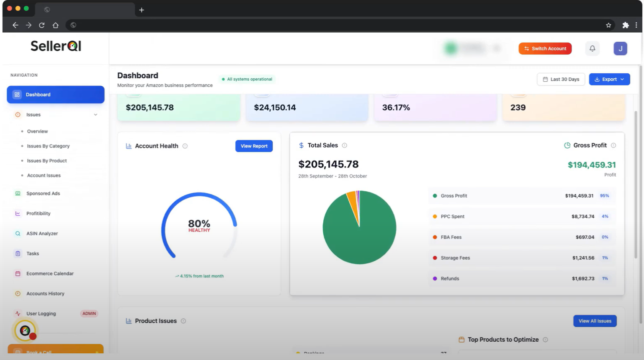View the Accounts History page
644x360 pixels.
tap(45, 293)
